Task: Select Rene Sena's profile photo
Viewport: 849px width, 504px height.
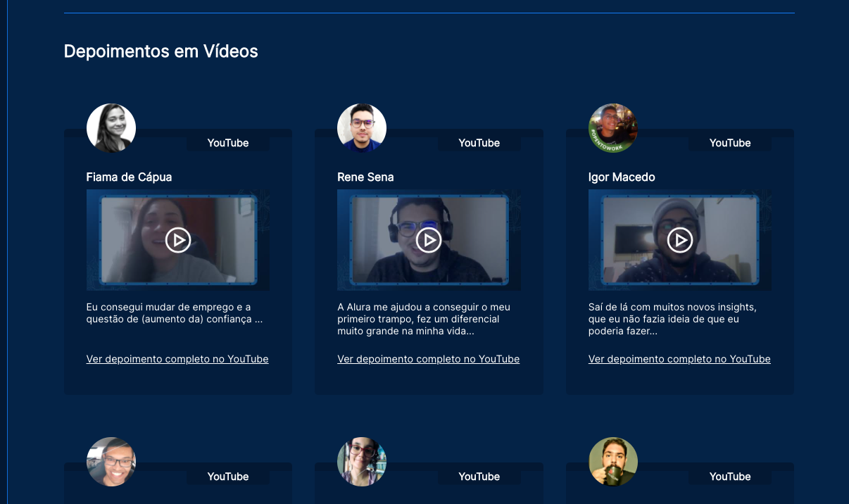Action: coord(362,128)
